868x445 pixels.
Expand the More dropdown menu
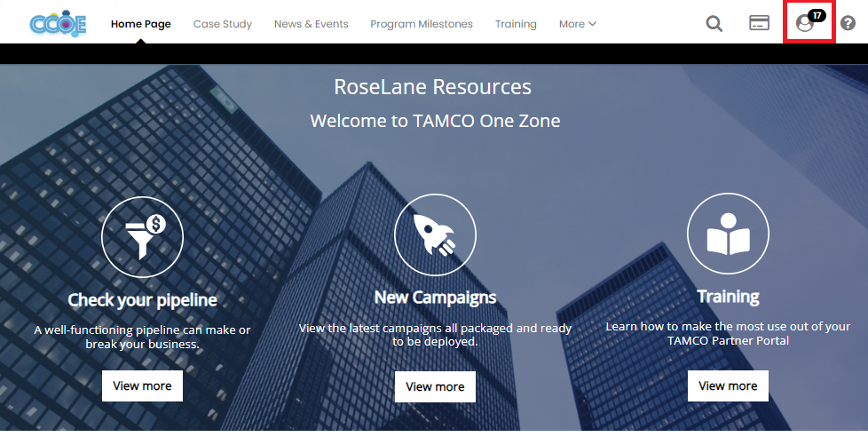pos(577,24)
